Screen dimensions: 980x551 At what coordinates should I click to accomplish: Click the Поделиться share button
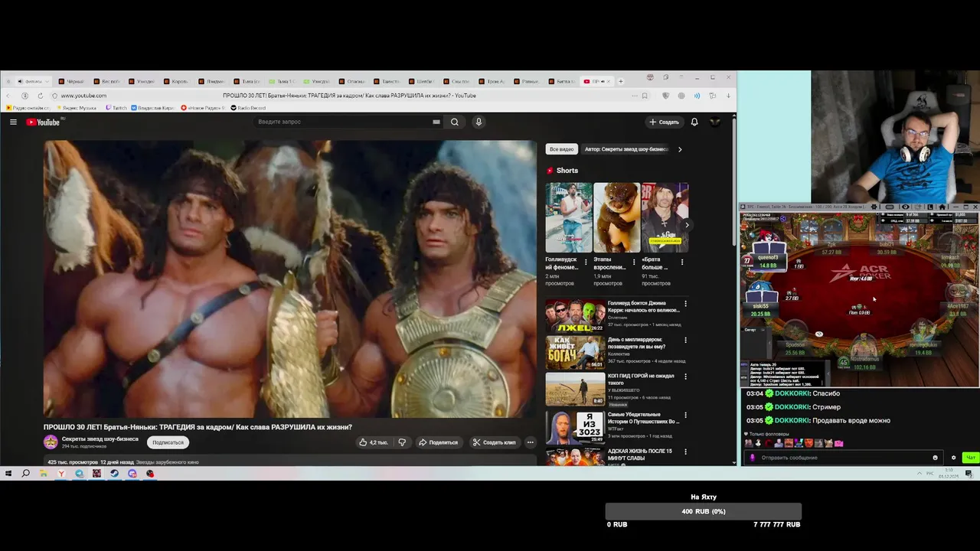(438, 442)
